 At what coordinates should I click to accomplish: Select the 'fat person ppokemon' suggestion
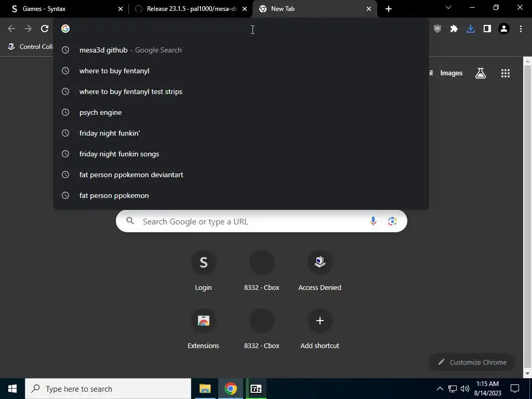tap(241, 195)
